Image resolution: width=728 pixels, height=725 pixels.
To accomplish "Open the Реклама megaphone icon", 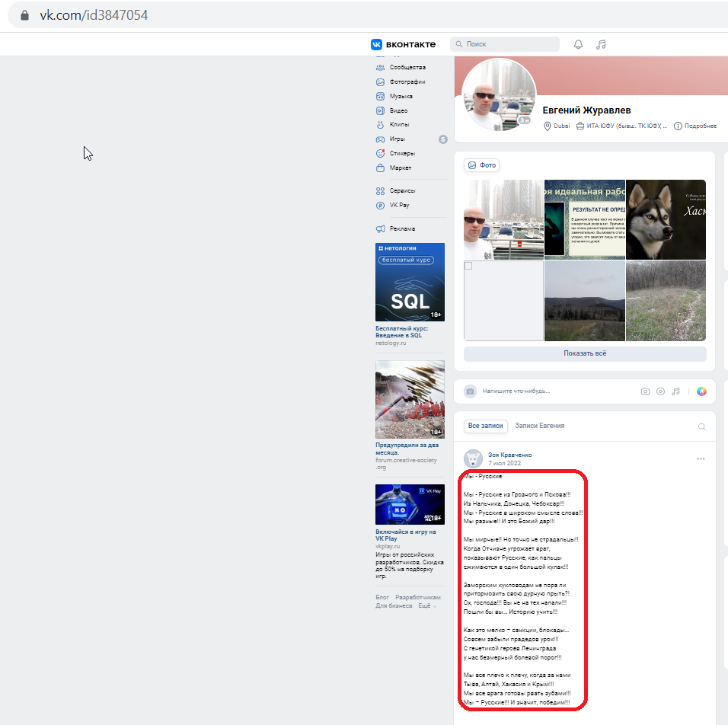I will [x=380, y=228].
